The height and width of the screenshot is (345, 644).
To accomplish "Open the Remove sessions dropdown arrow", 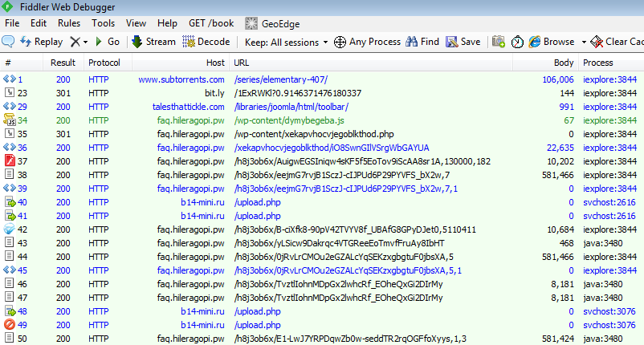I will 85,42.
